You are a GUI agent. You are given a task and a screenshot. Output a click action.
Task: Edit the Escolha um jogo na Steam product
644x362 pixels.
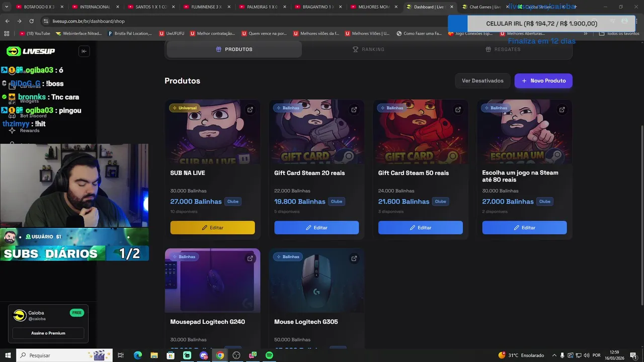coord(524,228)
